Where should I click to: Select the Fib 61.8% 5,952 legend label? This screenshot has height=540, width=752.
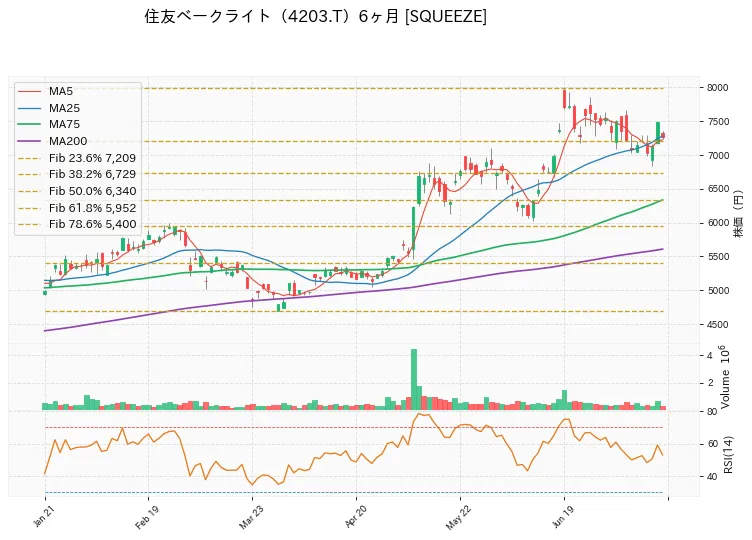[x=92, y=208]
